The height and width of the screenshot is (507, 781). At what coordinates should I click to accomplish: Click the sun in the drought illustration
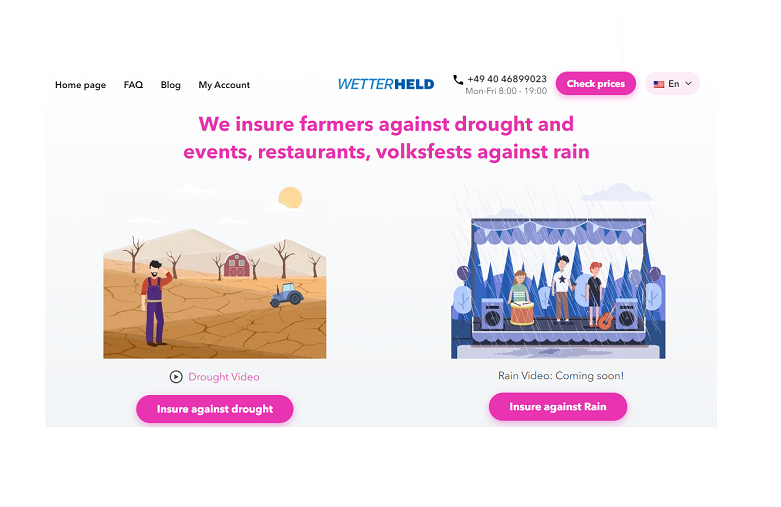click(x=290, y=198)
